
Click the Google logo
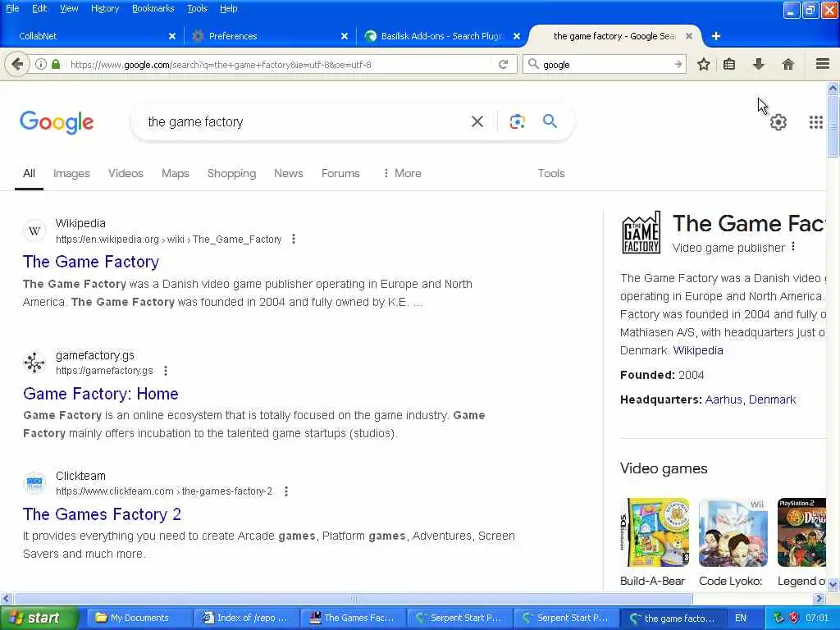[57, 122]
